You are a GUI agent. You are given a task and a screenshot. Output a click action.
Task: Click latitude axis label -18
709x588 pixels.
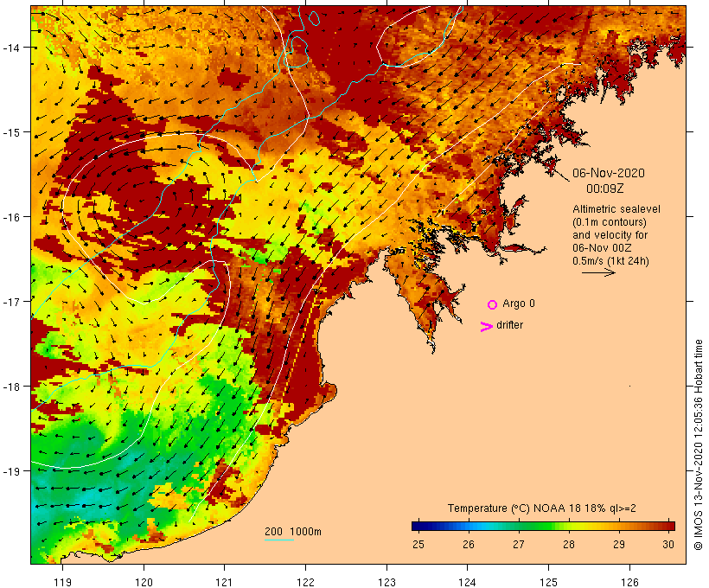coord(11,387)
